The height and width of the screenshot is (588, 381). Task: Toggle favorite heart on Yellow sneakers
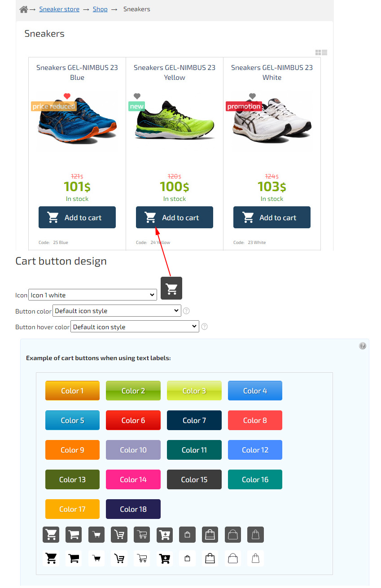coord(137,96)
